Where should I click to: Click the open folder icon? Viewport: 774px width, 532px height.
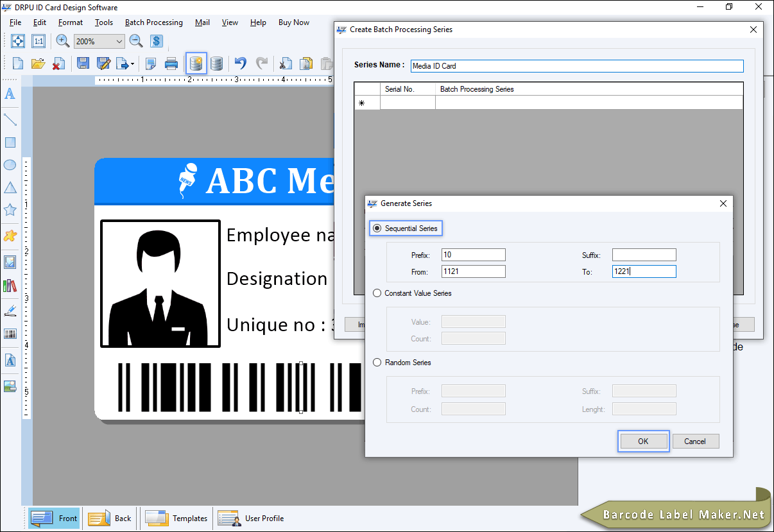coord(38,64)
